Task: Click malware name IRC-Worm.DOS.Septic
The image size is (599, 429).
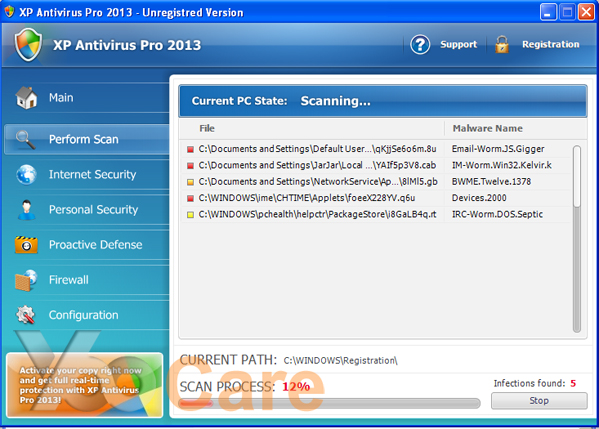Action: pos(497,215)
